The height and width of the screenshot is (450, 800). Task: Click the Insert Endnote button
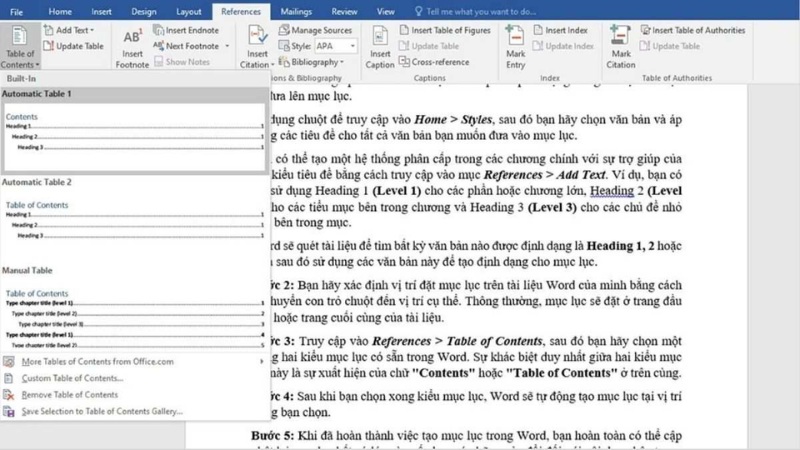(189, 31)
